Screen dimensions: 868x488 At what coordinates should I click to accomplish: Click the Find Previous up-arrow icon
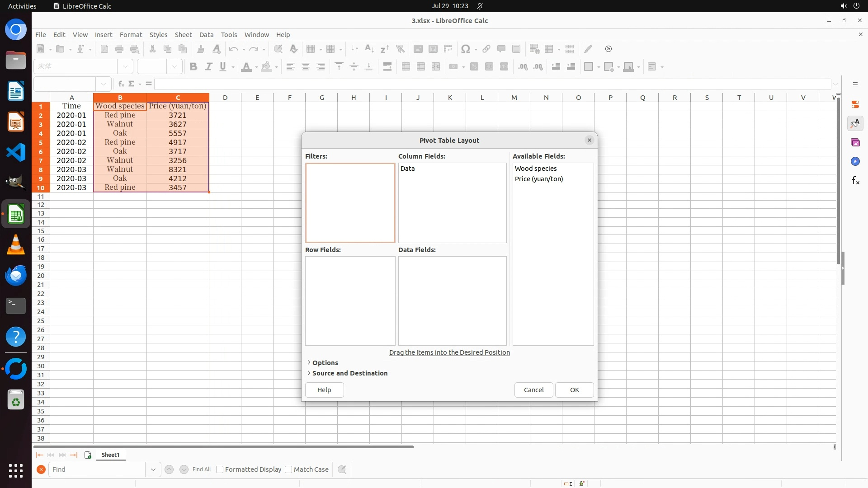click(169, 469)
